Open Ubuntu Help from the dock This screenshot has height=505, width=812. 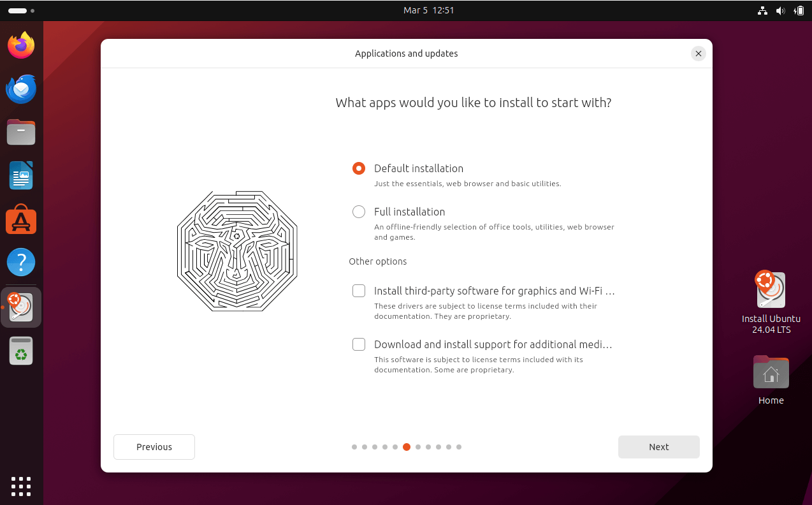point(21,261)
